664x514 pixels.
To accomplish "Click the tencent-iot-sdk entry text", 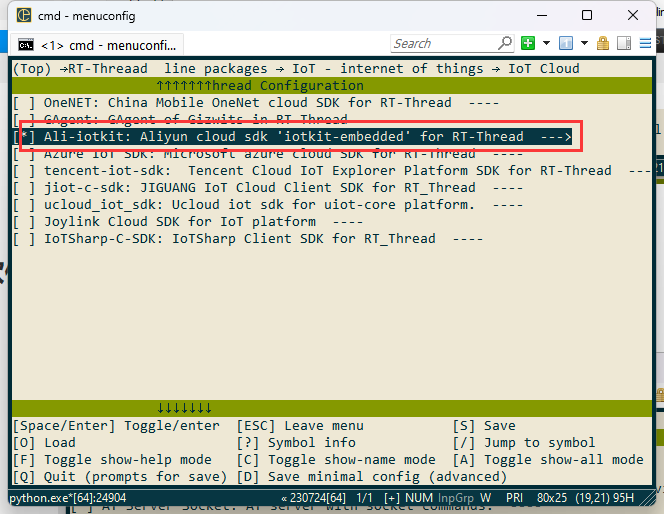I will click(328, 171).
